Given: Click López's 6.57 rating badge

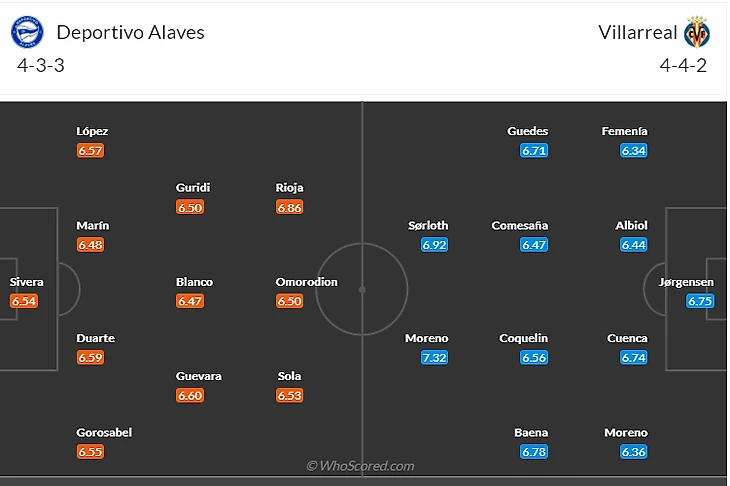Looking at the screenshot, I should tap(90, 150).
